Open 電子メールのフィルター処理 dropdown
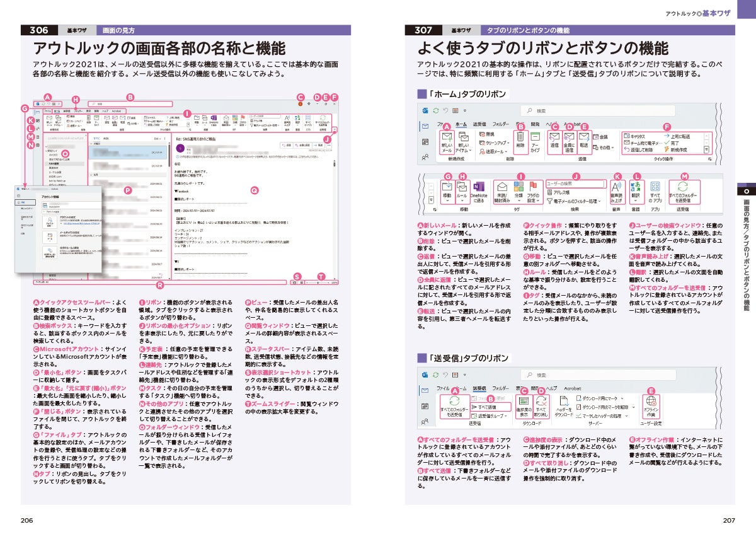The image size is (756, 534). pos(575,201)
